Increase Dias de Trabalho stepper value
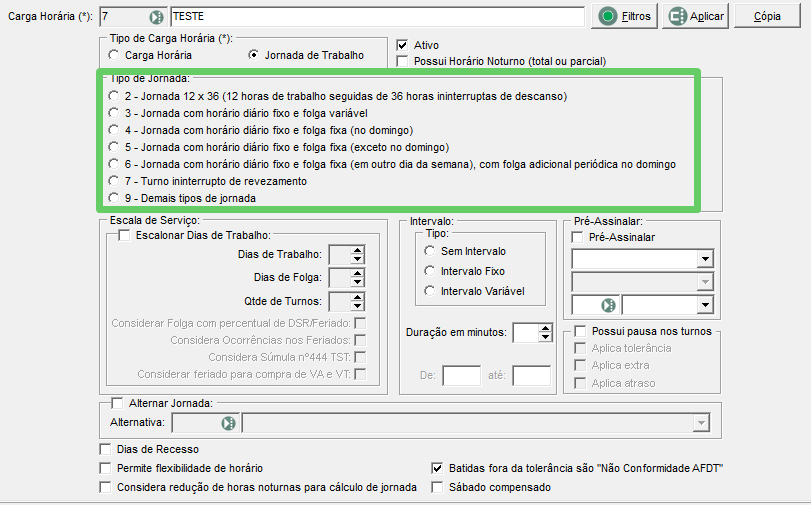 click(x=358, y=250)
